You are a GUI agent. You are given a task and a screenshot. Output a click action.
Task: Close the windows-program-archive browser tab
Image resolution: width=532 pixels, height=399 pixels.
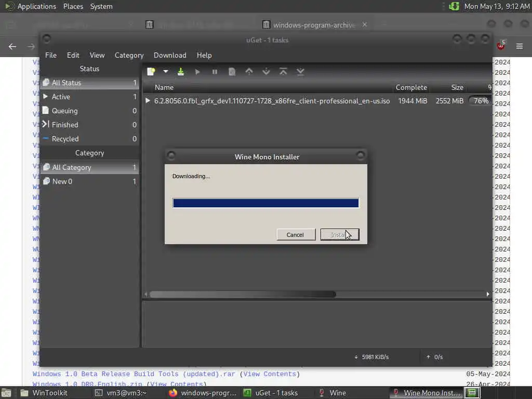[364, 25]
